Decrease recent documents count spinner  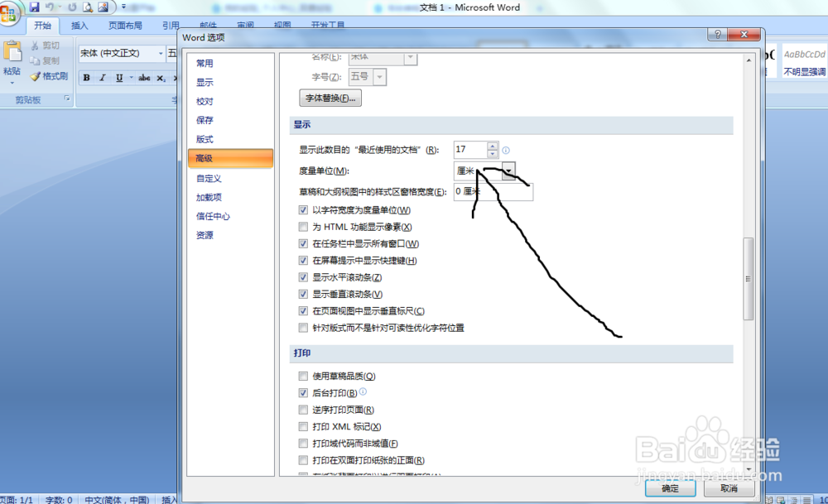492,154
